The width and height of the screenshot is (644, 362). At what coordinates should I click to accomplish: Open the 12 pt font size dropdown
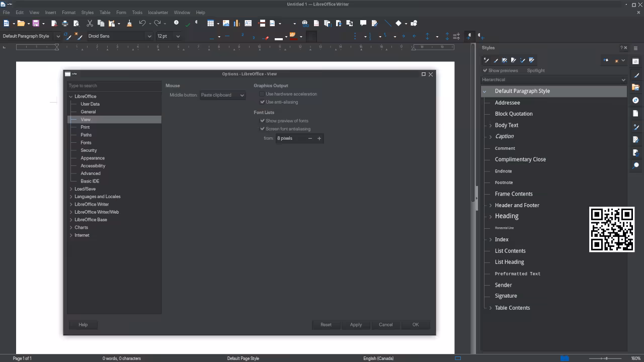pos(178,36)
